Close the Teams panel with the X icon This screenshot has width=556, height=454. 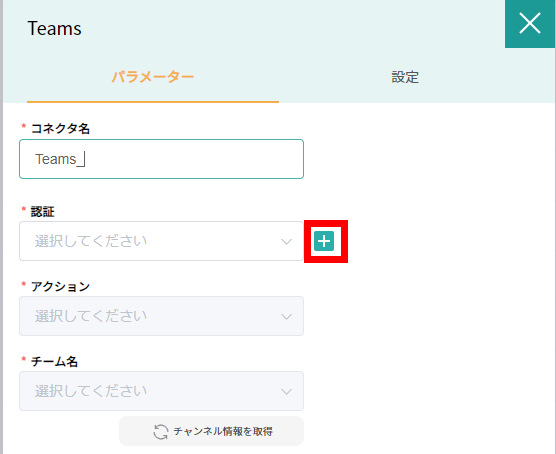[530, 23]
